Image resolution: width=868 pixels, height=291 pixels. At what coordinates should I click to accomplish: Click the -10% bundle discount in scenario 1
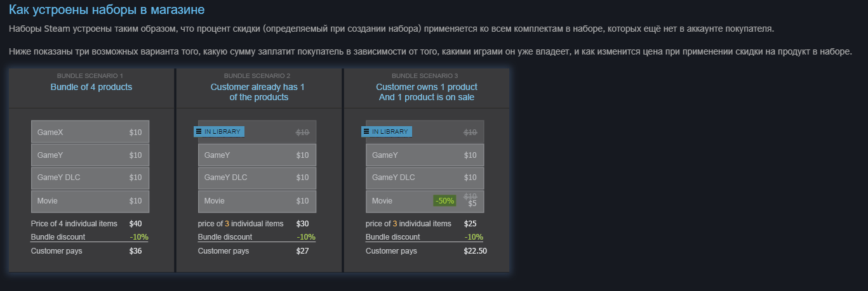pos(139,237)
